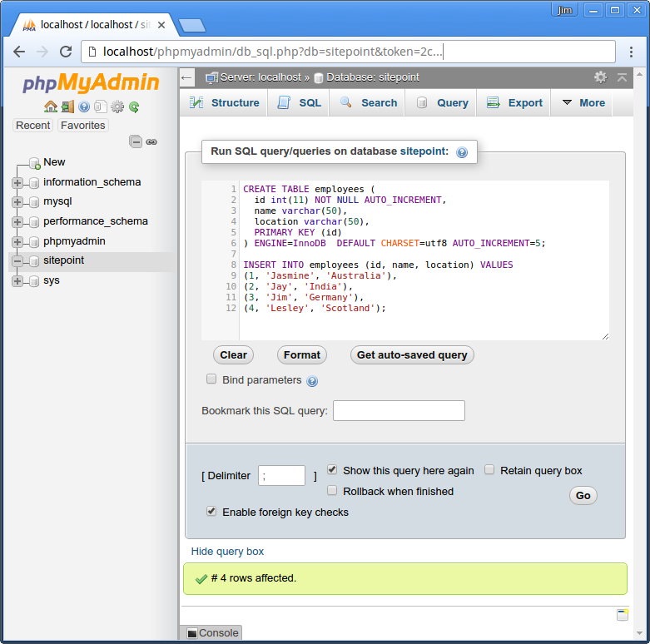Open the More dropdown menu

[583, 103]
